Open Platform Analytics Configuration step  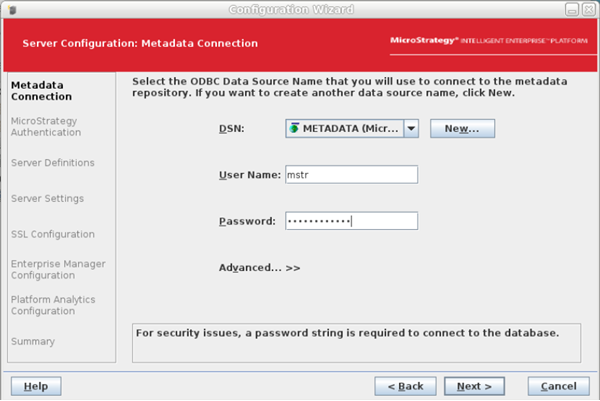[x=56, y=305]
